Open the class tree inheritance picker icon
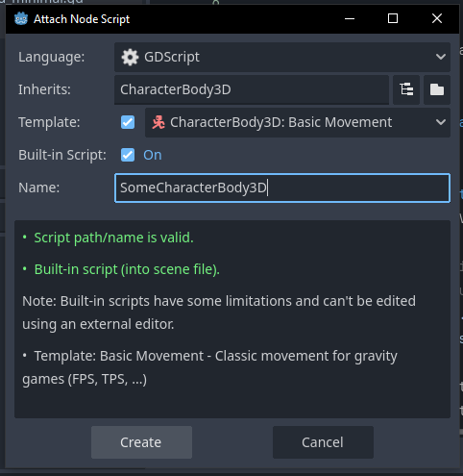This screenshot has width=463, height=476. point(406,89)
